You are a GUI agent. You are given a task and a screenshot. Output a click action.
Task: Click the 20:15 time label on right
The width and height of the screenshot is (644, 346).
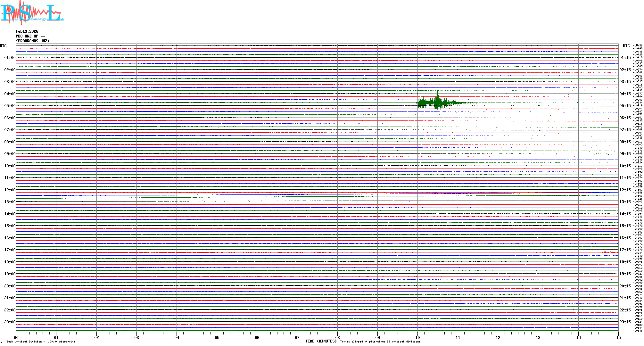click(625, 286)
